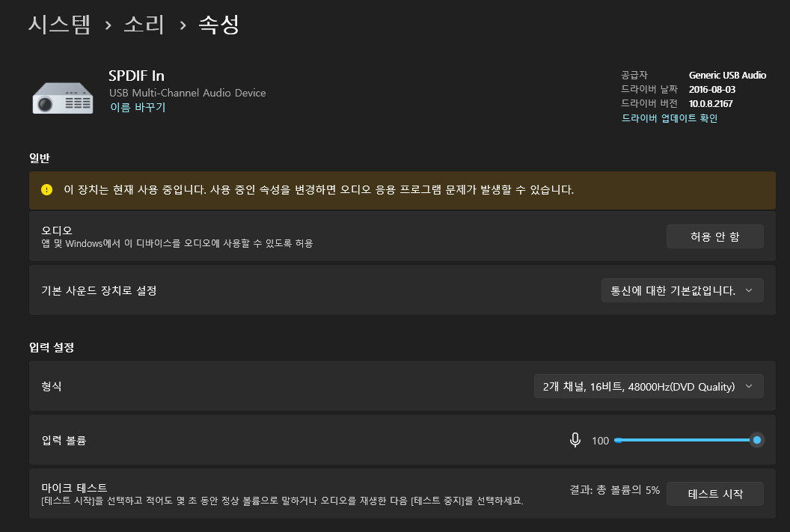Click the 테스트 시작 button

[715, 495]
